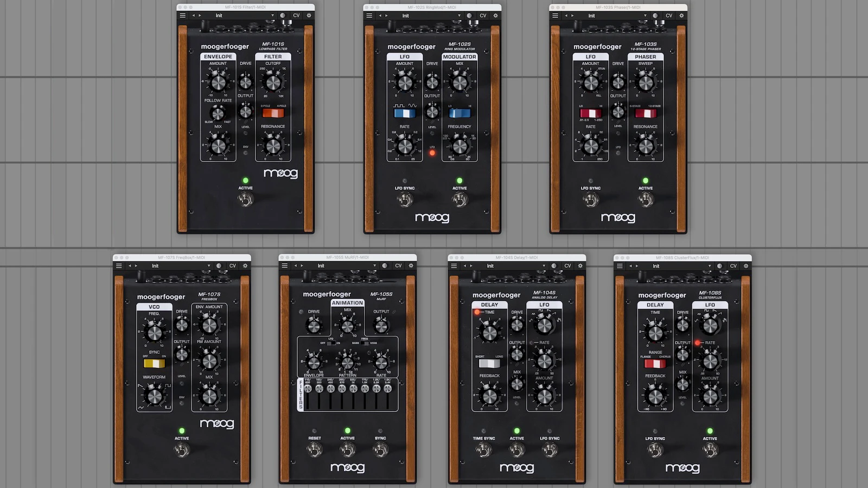Go to next preset in MF-105S MuRF window
The width and height of the screenshot is (868, 488).
[302, 266]
